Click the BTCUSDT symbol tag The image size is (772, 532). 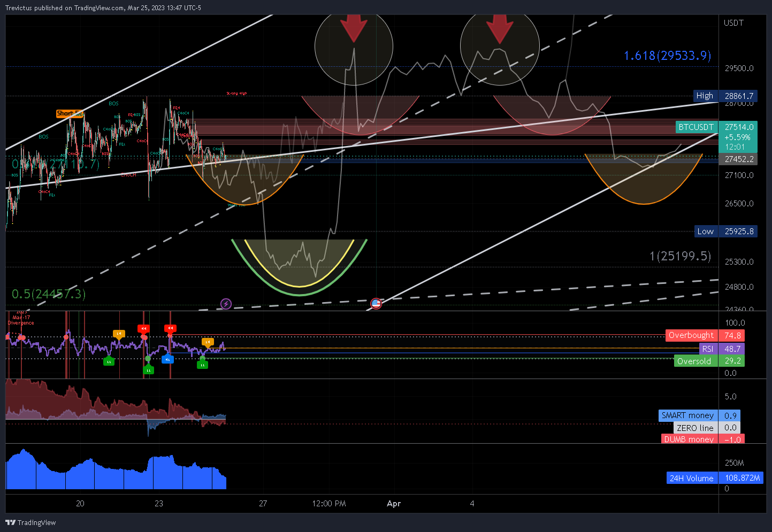pos(696,127)
